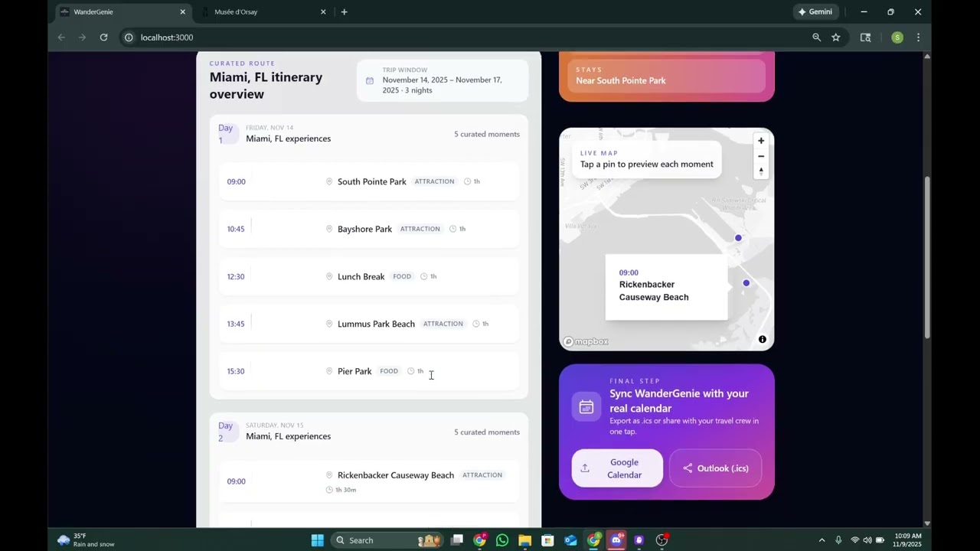The image size is (980, 551).
Task: Open Discord from taskbar
Action: pyautogui.click(x=616, y=540)
